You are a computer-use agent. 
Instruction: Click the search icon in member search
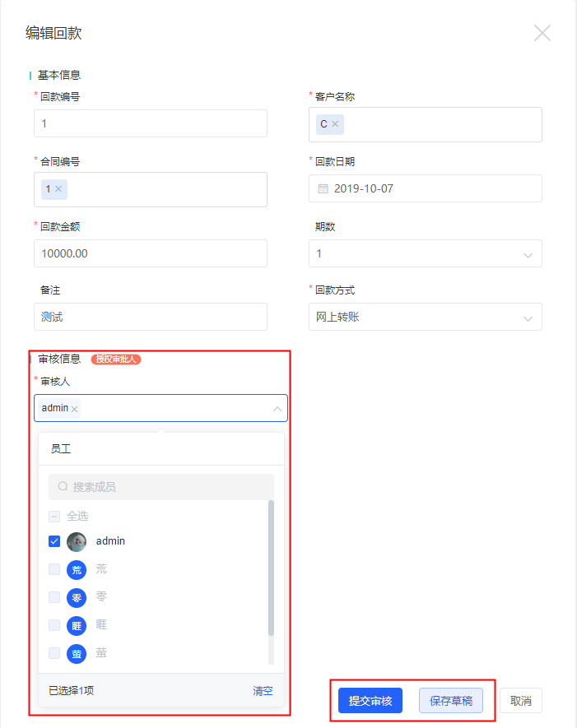[63, 487]
